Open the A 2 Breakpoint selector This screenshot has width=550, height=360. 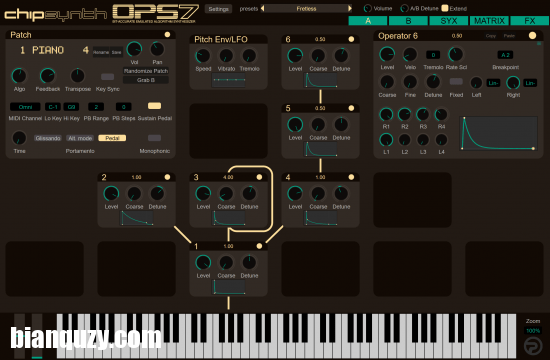coord(505,55)
